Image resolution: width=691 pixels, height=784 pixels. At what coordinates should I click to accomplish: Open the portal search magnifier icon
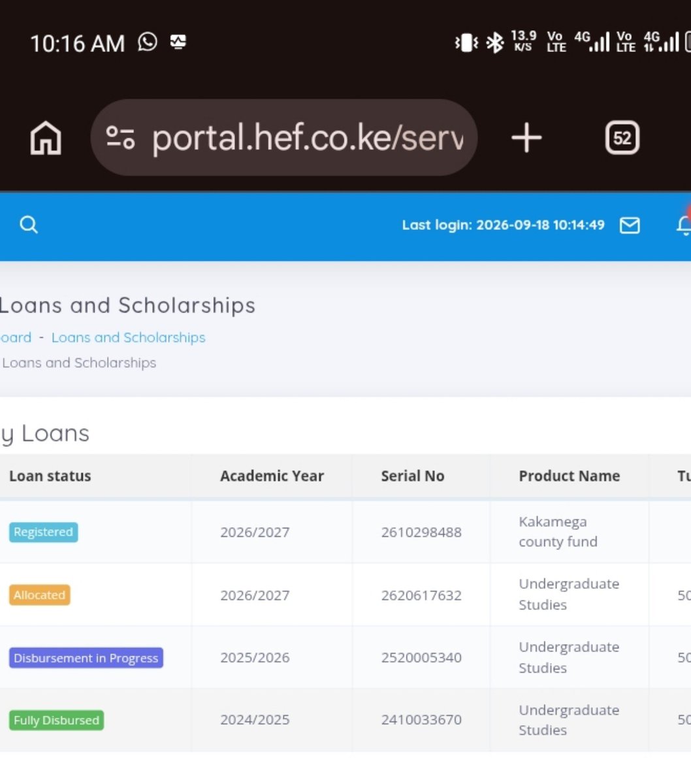coord(29,225)
